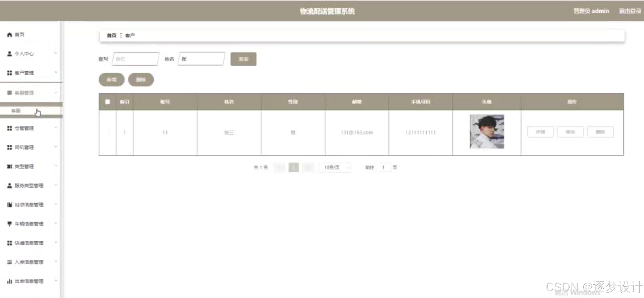
Task: Select the 个人中心 person icon
Action: click(9, 53)
